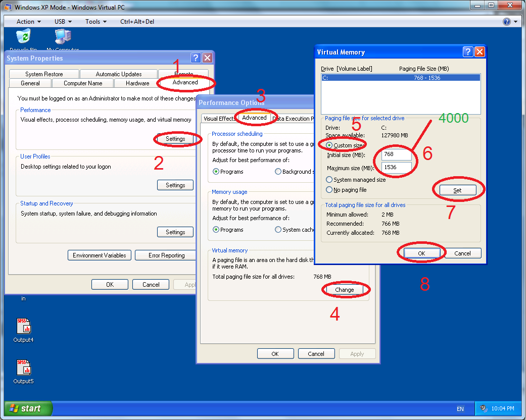Click the 127980 MB space available value
This screenshot has height=420, width=526.
click(395, 135)
